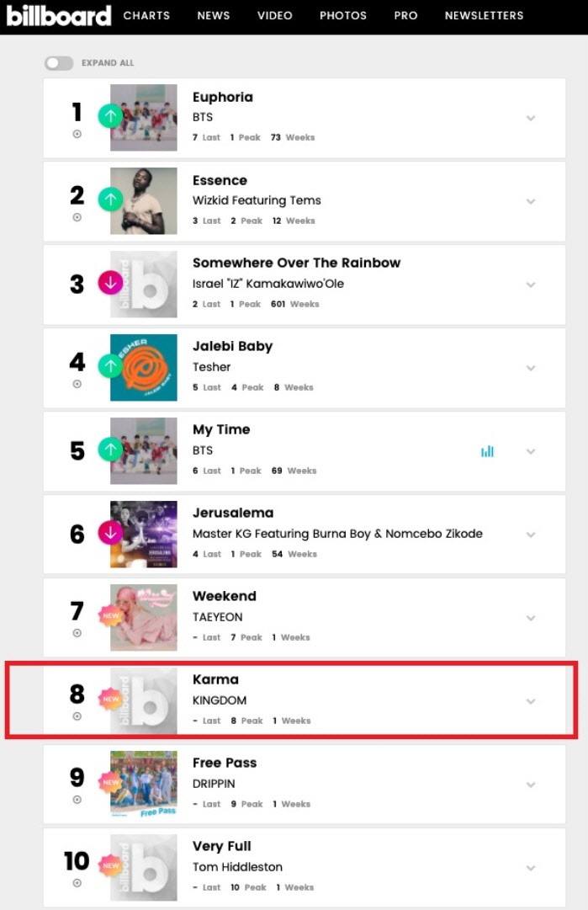Go to the Newsletters section
The height and width of the screenshot is (910, 588).
pyautogui.click(x=484, y=15)
